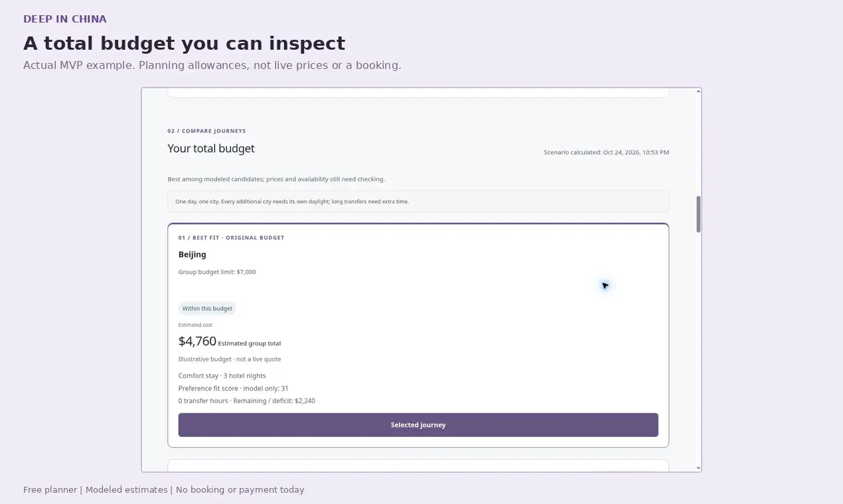
Task: Click the Remaining / deficit $2,240 line
Action: 247,401
